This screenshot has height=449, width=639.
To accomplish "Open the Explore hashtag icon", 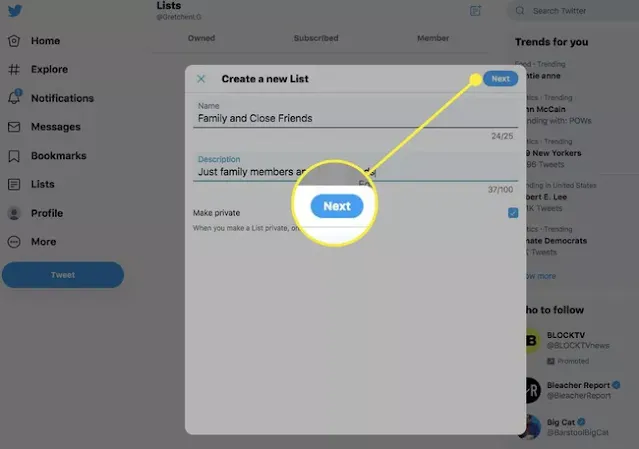I will pos(14,70).
